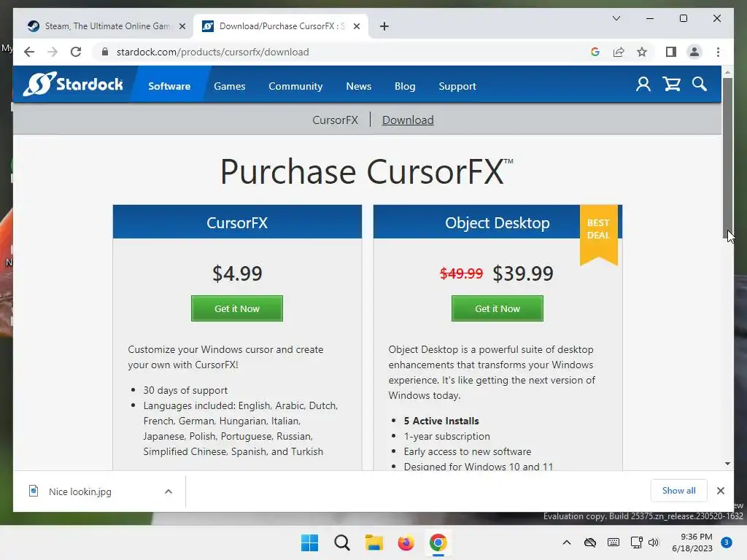Screen dimensions: 747x560
Task: Click the struck-through $49.99 price
Action: (x=461, y=273)
